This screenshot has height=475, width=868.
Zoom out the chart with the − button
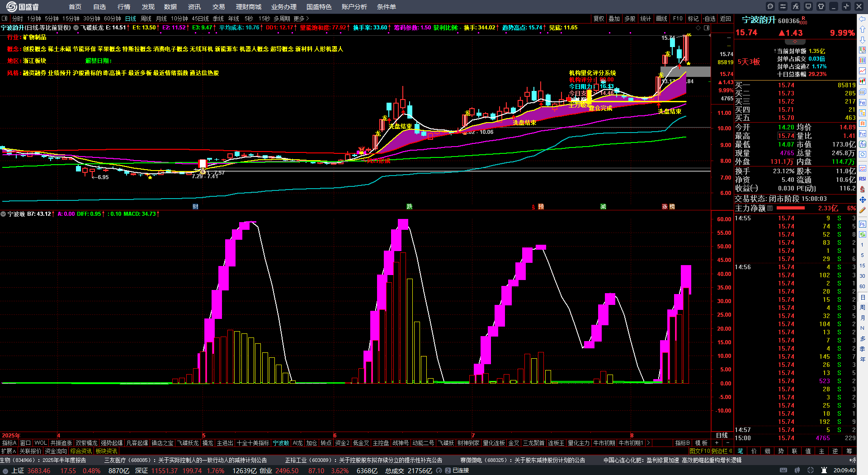[727, 443]
